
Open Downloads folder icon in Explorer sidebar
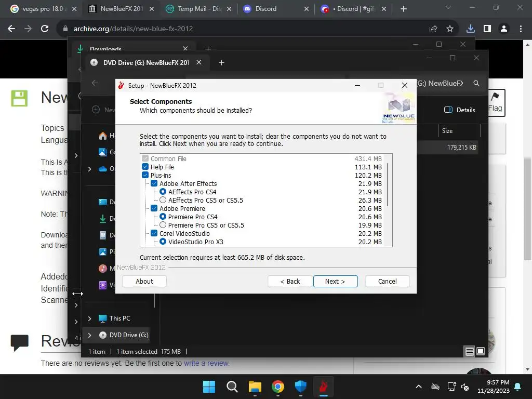(103, 219)
